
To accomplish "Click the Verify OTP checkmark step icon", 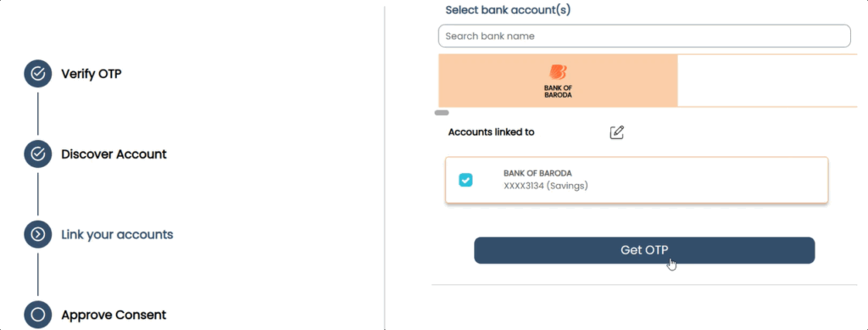I will click(x=37, y=74).
